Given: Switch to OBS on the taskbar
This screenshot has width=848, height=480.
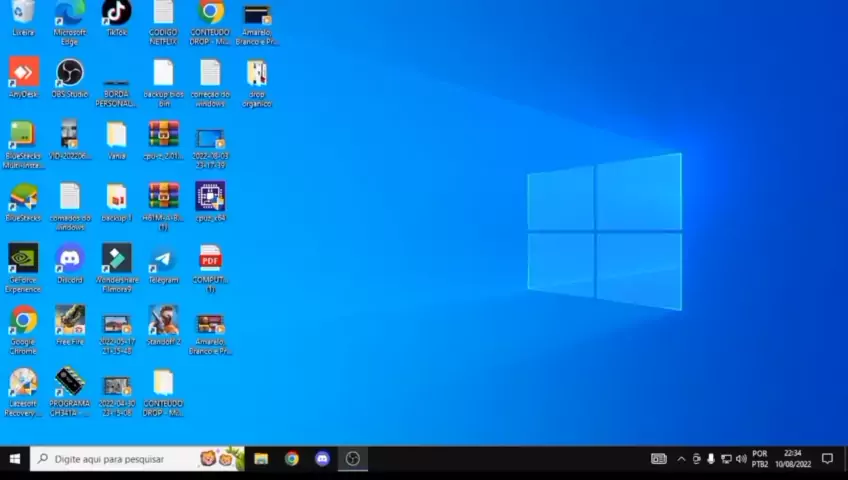Looking at the screenshot, I should 353,459.
